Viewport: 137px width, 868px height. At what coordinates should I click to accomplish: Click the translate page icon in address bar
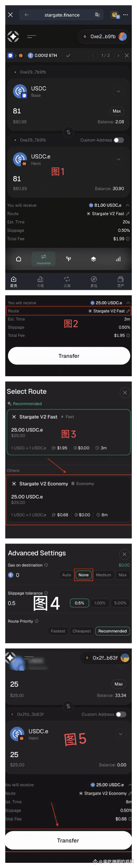coord(97,15)
